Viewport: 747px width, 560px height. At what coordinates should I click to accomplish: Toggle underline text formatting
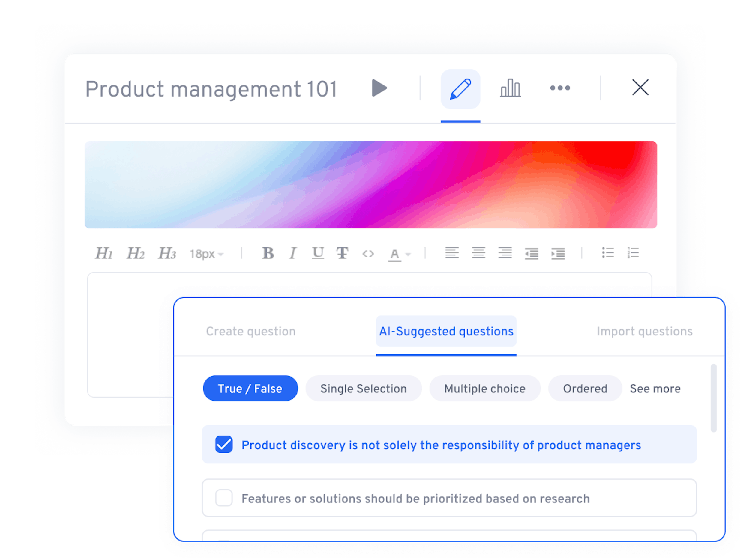pos(318,253)
